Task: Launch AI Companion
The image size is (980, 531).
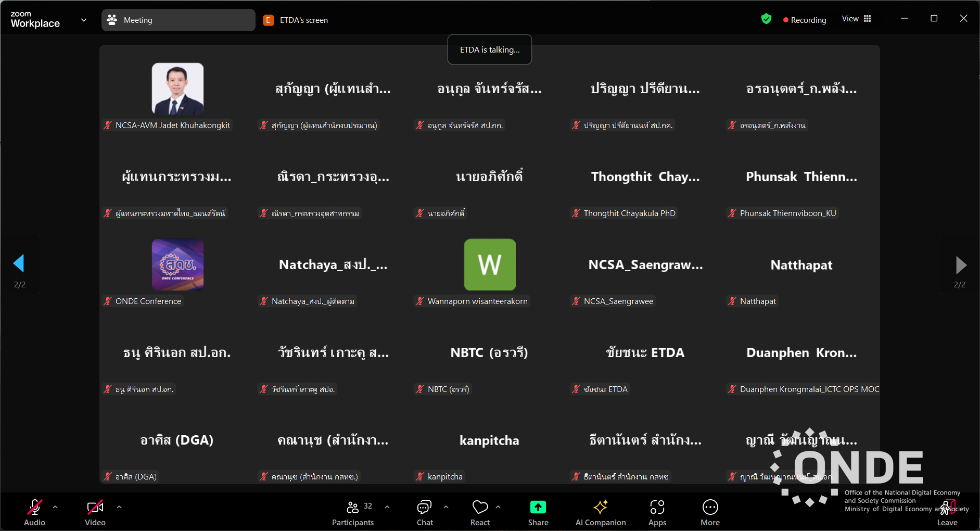Action: [x=601, y=513]
